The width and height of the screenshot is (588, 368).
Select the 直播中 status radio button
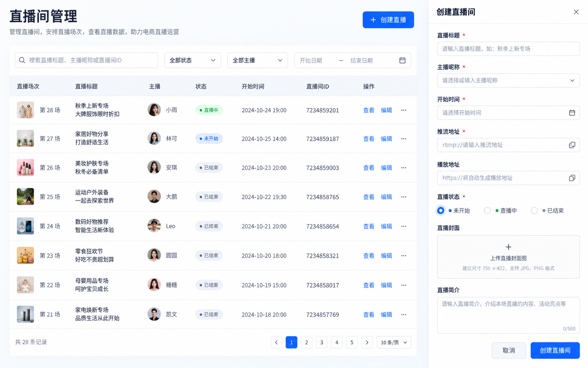pyautogui.click(x=488, y=210)
